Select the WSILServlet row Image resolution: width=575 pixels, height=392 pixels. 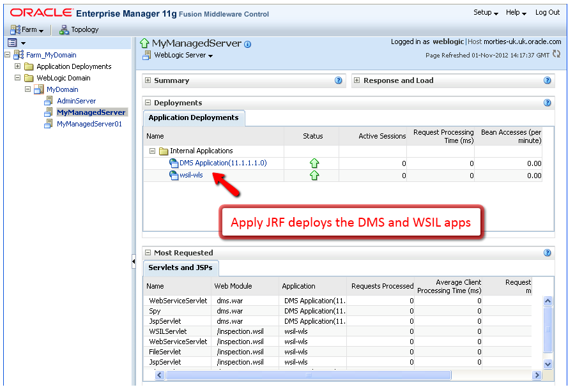(x=337, y=331)
